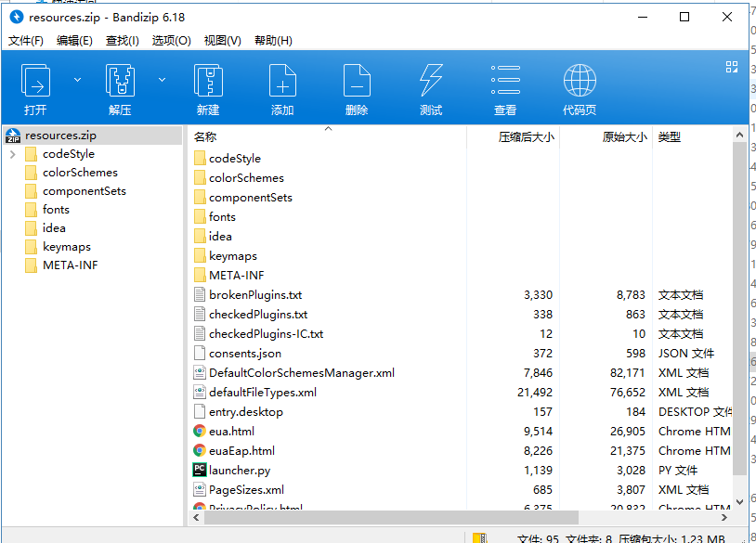
Task: Select idea folder icon in file list
Action: (x=200, y=237)
